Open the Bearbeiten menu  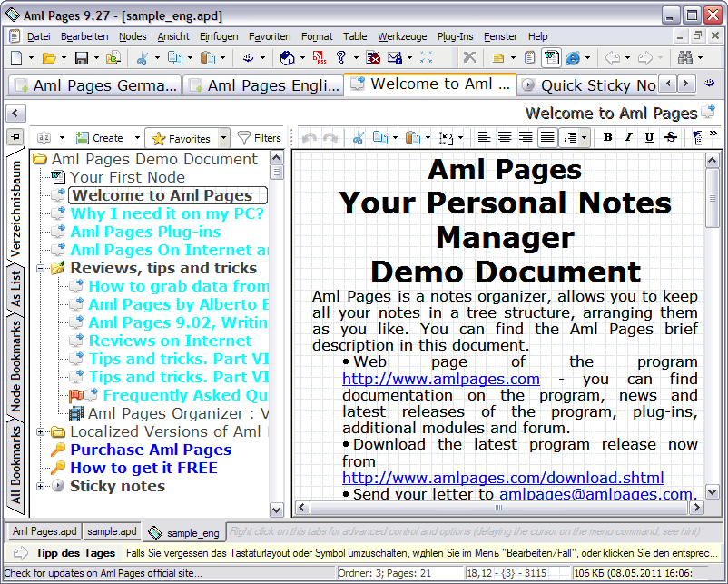pyautogui.click(x=84, y=36)
